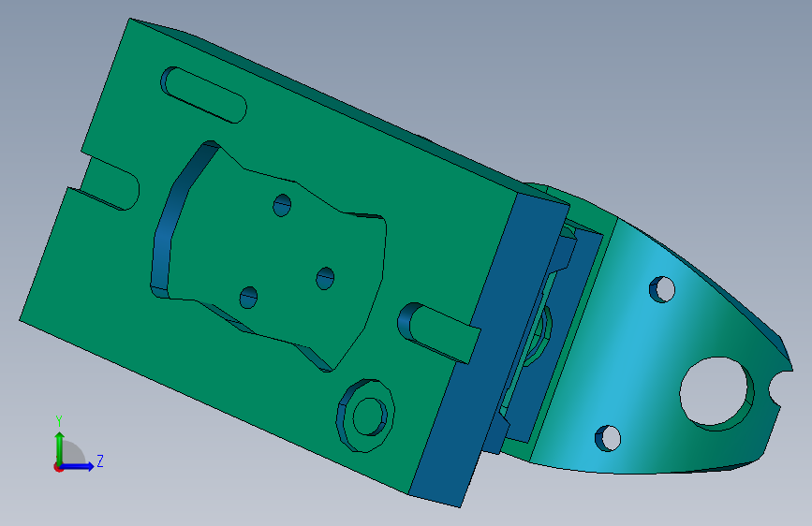Click the blue Z axis arrow of the triad
The image size is (812, 526).
79,466
